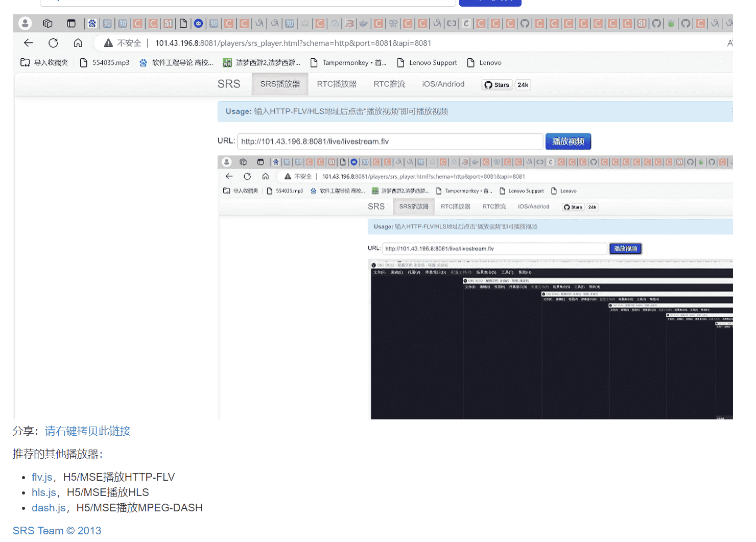
Task: Click the SRS logo link
Action: [229, 84]
